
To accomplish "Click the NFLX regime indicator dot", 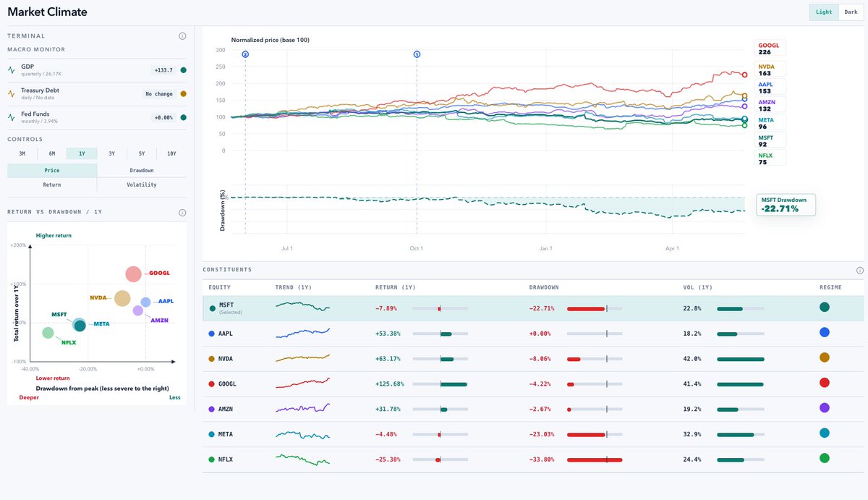I will point(824,458).
